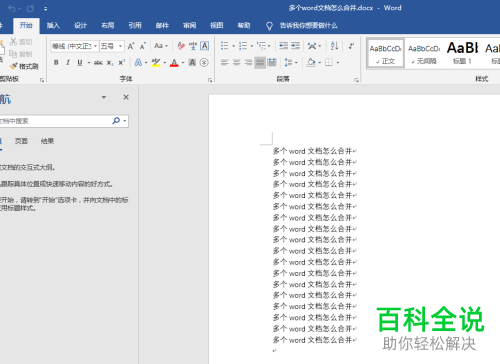The width and height of the screenshot is (500, 364).
Task: Close the navigation pane
Action: tap(126, 97)
